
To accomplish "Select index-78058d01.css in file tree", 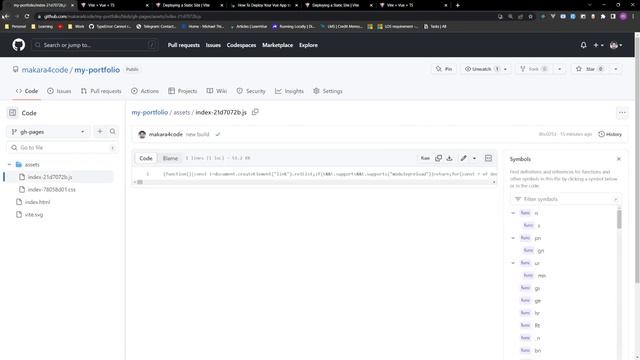I will tap(51, 189).
